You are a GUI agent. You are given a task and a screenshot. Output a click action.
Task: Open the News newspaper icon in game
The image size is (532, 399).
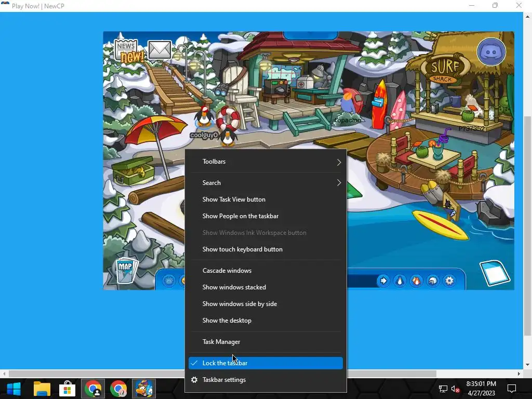[128, 51]
